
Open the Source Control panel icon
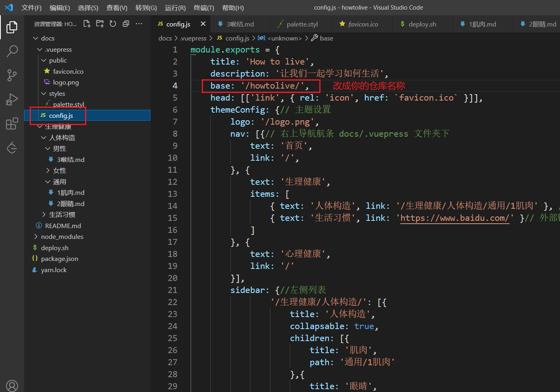point(12,75)
